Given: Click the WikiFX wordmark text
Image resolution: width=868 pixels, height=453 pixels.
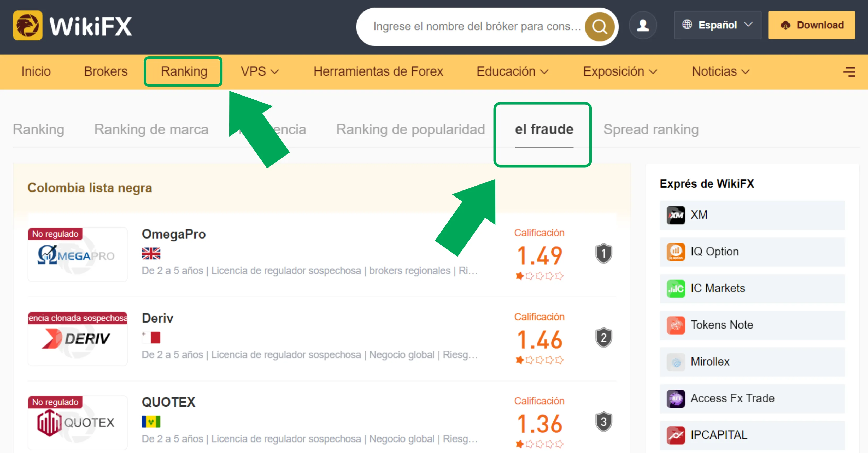Looking at the screenshot, I should point(91,26).
